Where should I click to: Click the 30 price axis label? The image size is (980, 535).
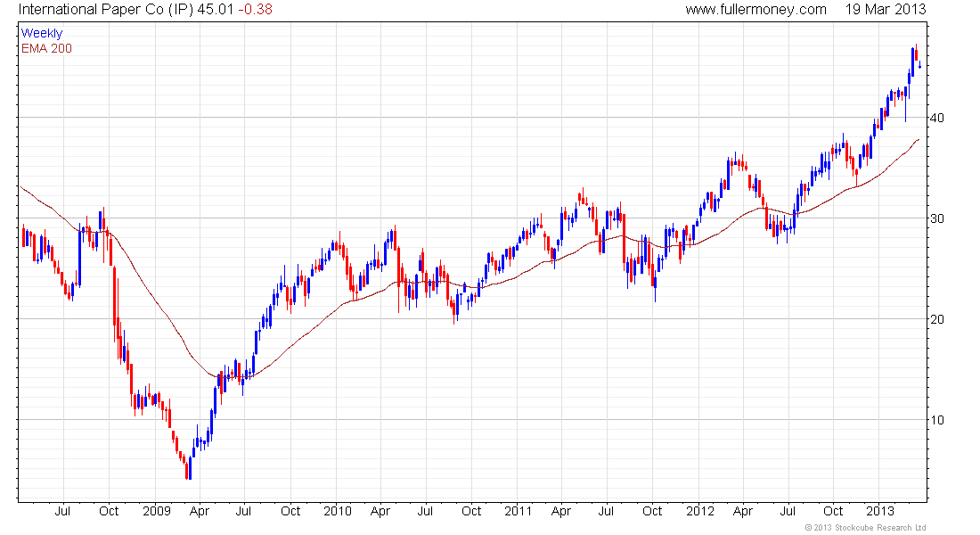[937, 218]
